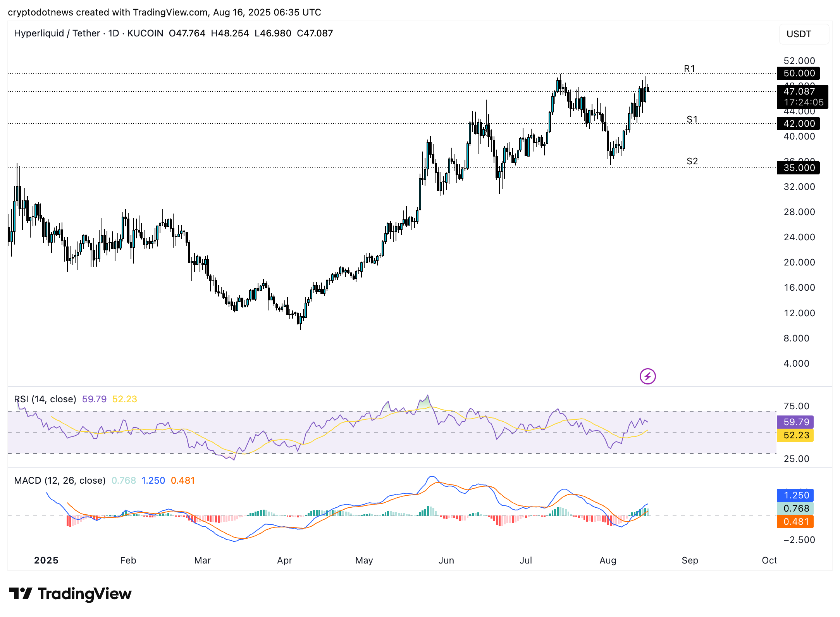This screenshot has width=840, height=617.
Task: Click the R1 resistance line text
Action: pyautogui.click(x=690, y=69)
